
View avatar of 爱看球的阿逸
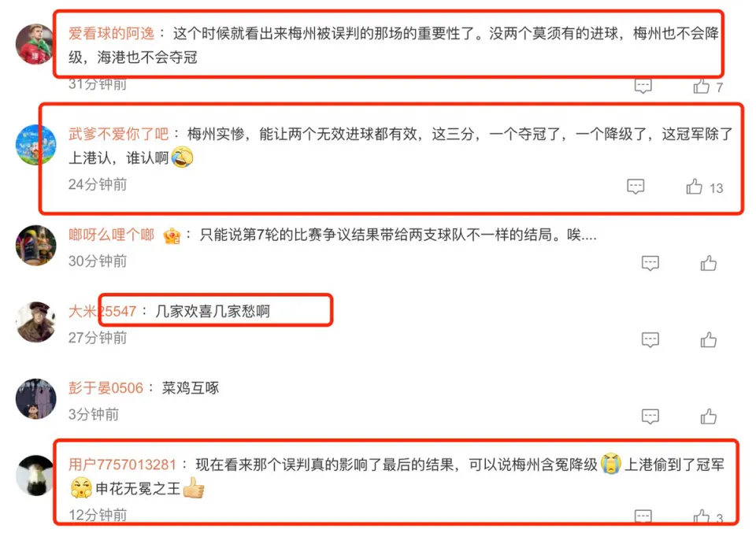coord(35,44)
